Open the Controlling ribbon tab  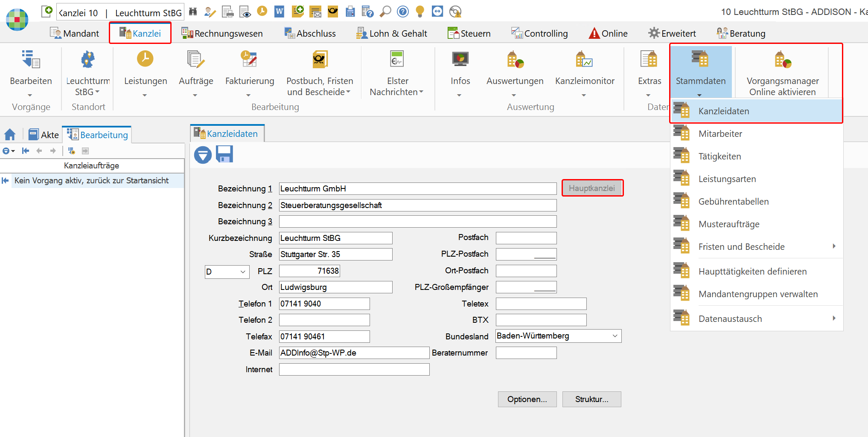tap(539, 33)
